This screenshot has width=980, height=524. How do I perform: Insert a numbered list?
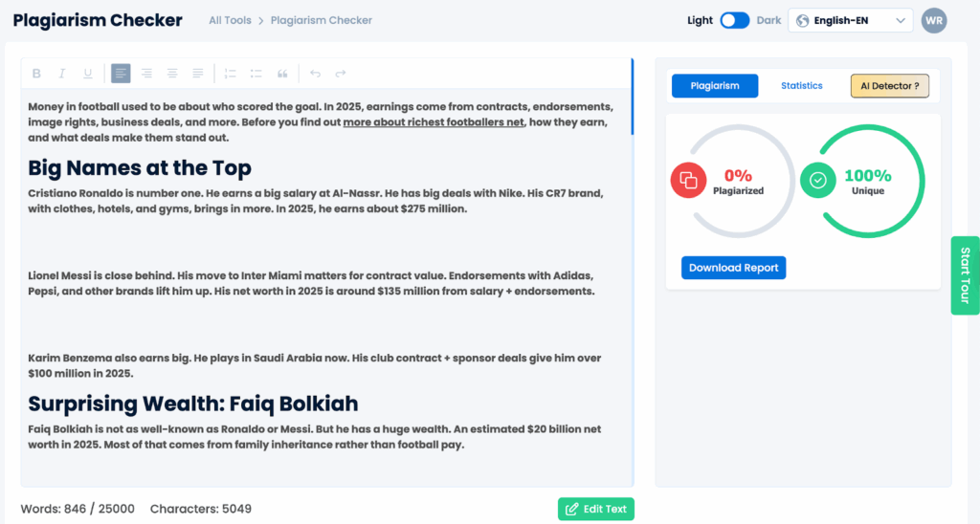230,74
